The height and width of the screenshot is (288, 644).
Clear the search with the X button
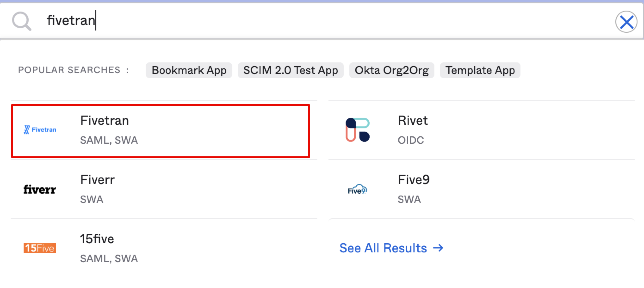coord(626,22)
